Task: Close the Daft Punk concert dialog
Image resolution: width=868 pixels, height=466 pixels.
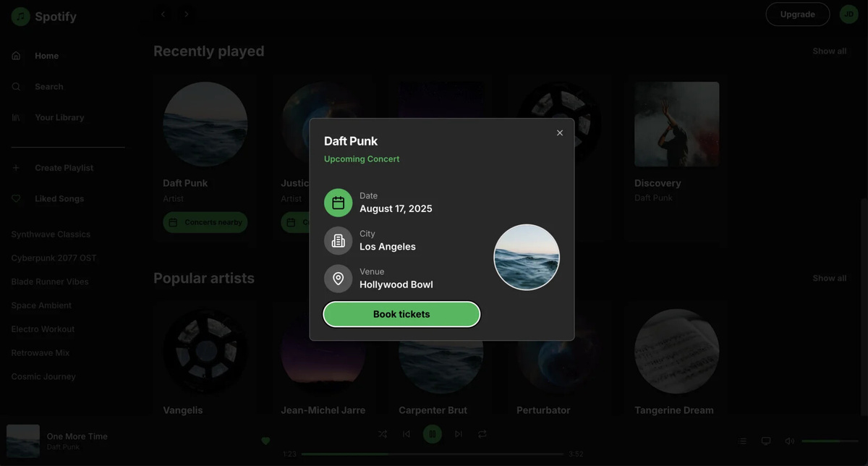Action: click(x=560, y=133)
